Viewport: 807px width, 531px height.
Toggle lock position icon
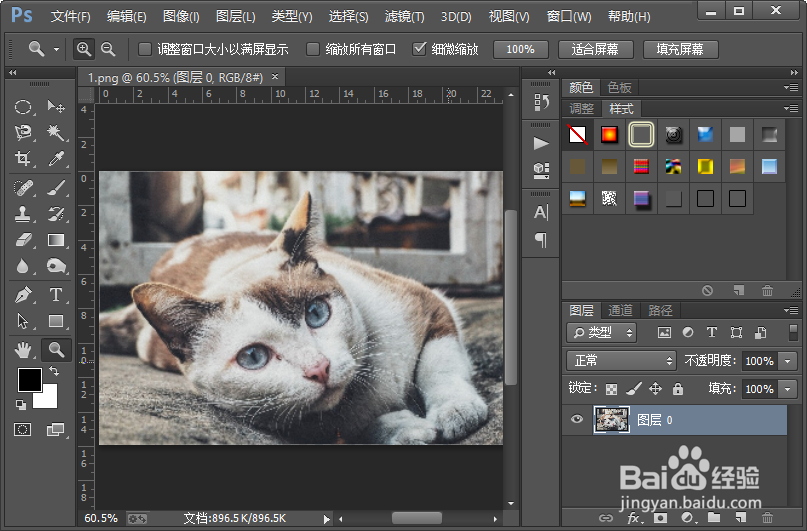[x=655, y=388]
